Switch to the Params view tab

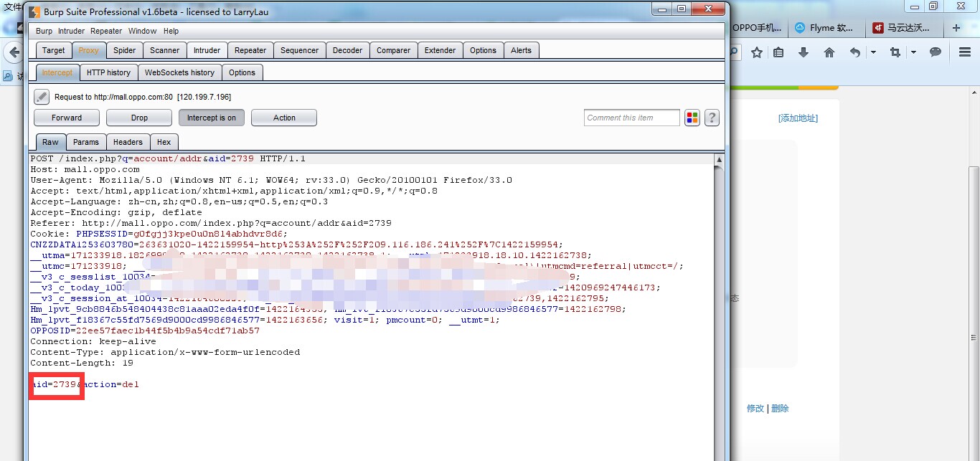[x=86, y=142]
